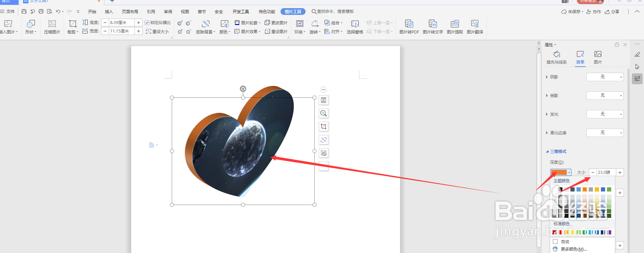Screen dimensions: 644x253
Task: Click plus to increase depth size 23.0磅
Action: [x=620, y=172]
